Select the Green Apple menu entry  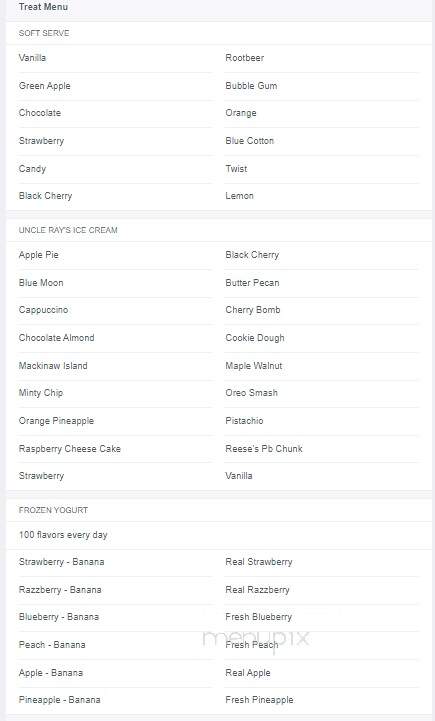point(45,86)
